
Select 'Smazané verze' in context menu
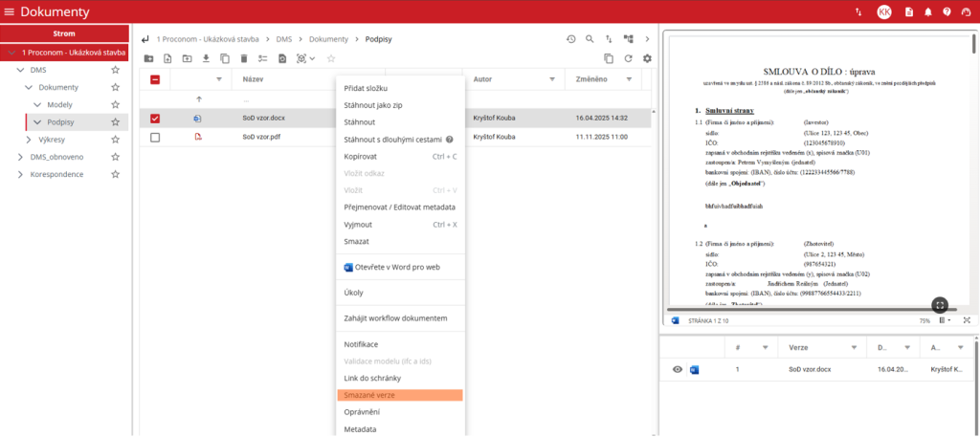(x=400, y=395)
